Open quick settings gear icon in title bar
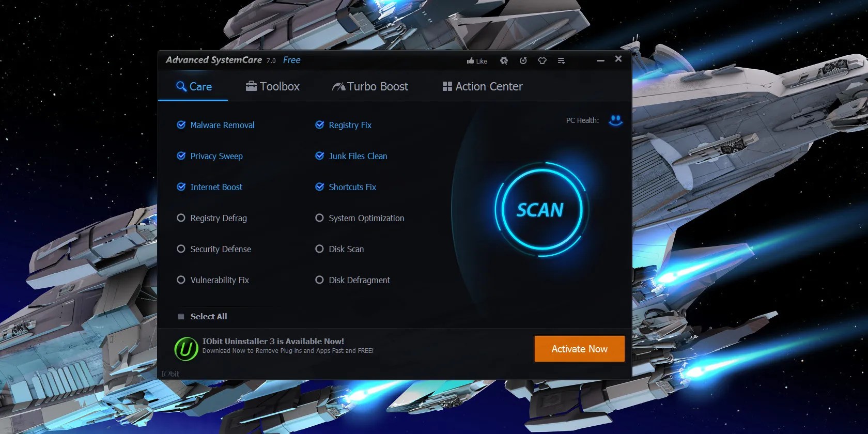The height and width of the screenshot is (434, 868). (x=504, y=60)
